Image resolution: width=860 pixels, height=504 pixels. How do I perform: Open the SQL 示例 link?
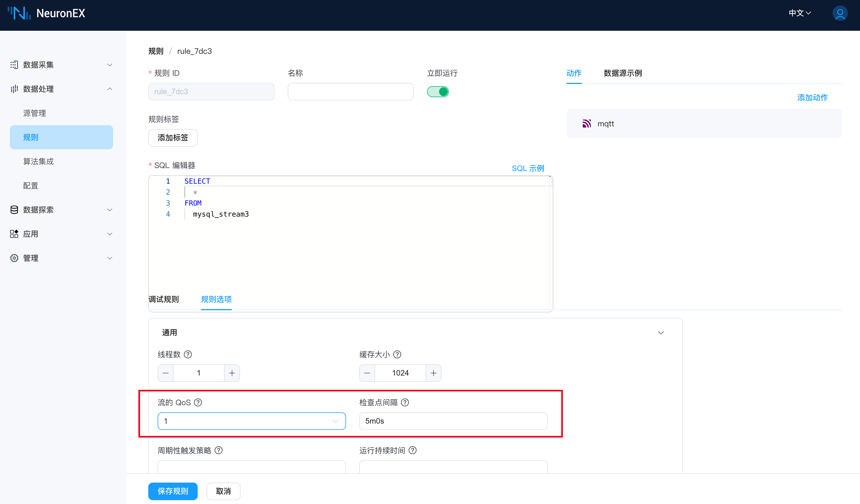pos(527,168)
